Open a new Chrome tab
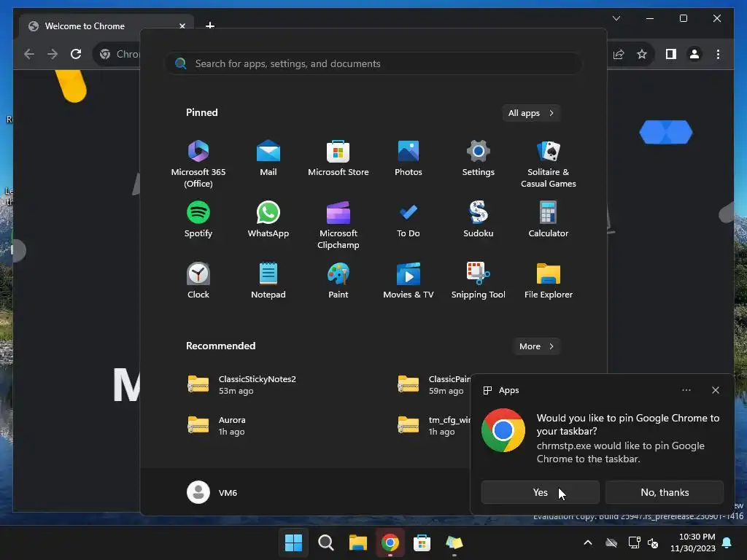The image size is (747, 560). point(210,26)
